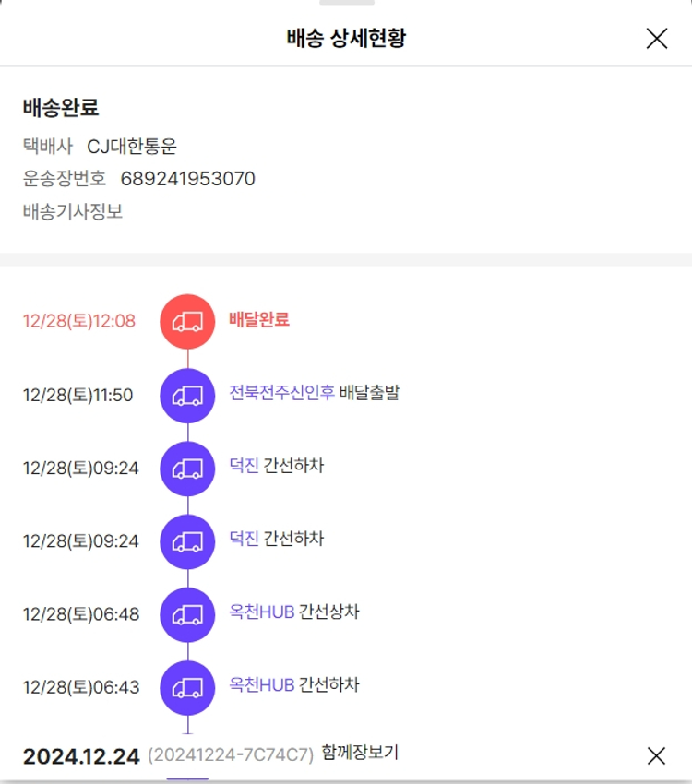This screenshot has height=784, width=692.
Task: Click the 12/28(토)12:08 red timestamp
Action: point(79,321)
